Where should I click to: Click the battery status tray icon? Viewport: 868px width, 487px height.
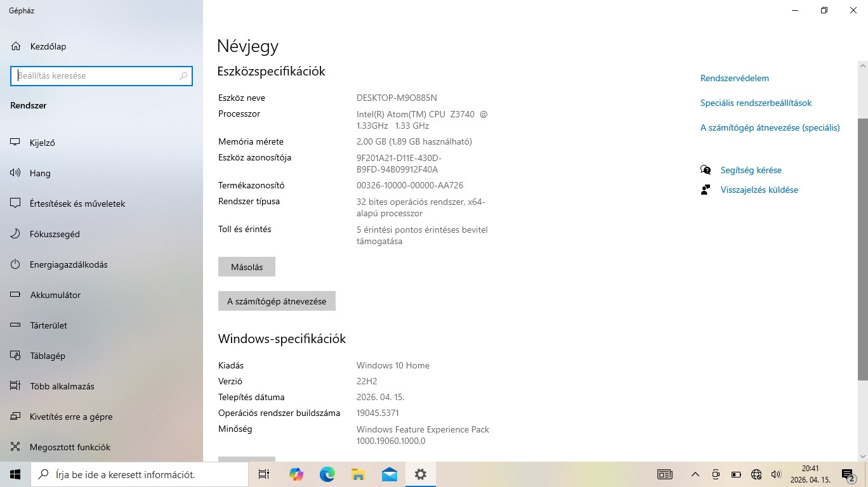[736, 474]
